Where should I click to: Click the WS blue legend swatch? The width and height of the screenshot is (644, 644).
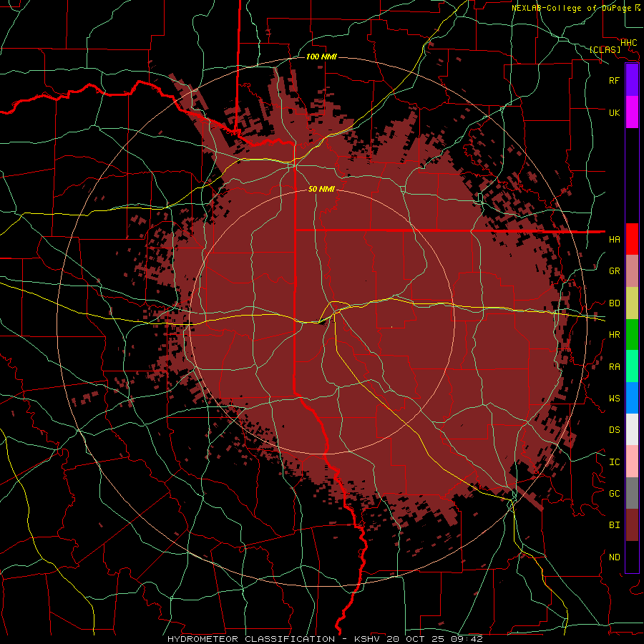click(632, 398)
